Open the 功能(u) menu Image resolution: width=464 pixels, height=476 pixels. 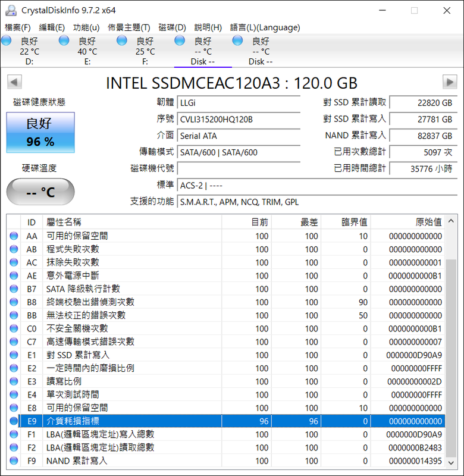point(86,27)
